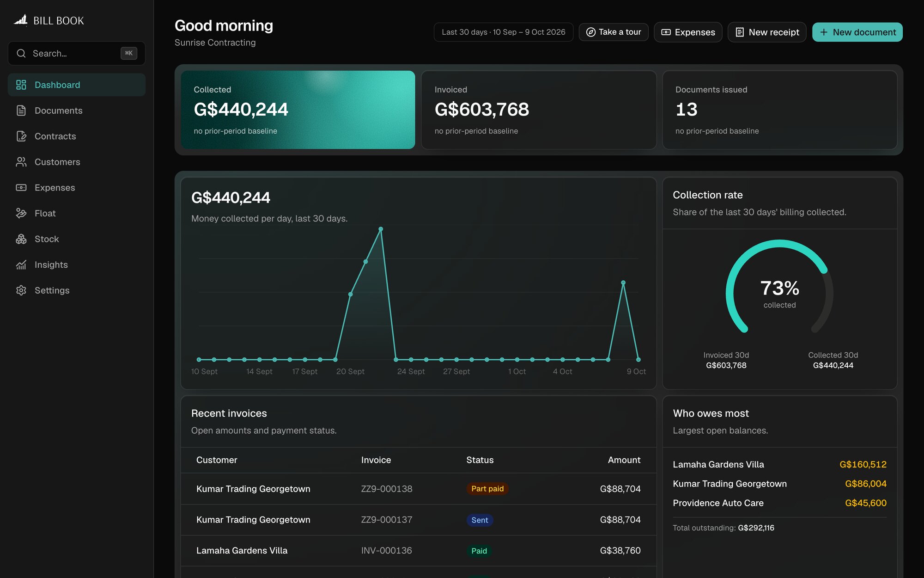
Task: Click the Stock boxes icon
Action: 21,239
